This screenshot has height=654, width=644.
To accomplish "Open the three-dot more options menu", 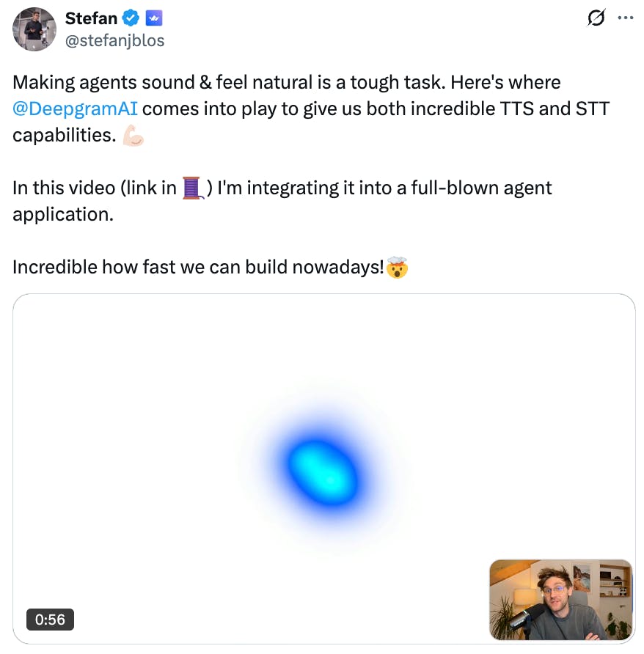I will coord(624,18).
